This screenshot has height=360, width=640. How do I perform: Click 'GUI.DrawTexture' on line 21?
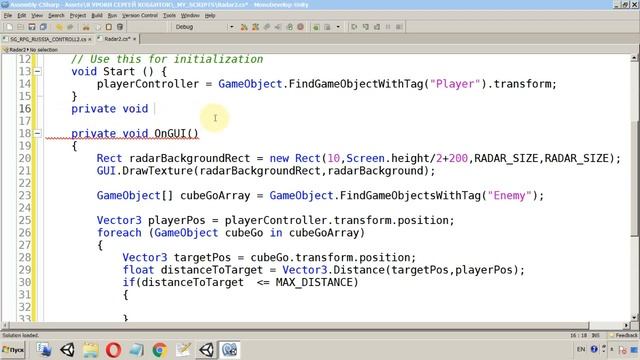(144, 171)
